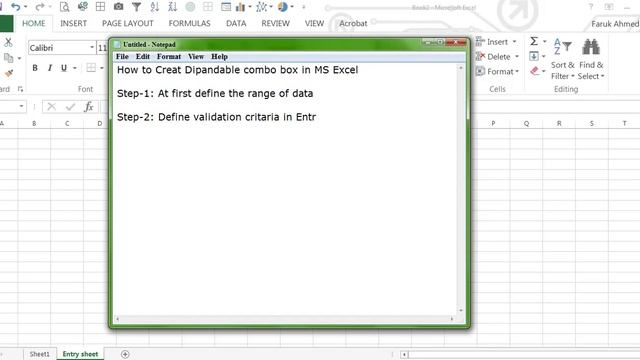640x360 pixels.
Task: Open Notepad Edit menu
Action: tap(143, 57)
